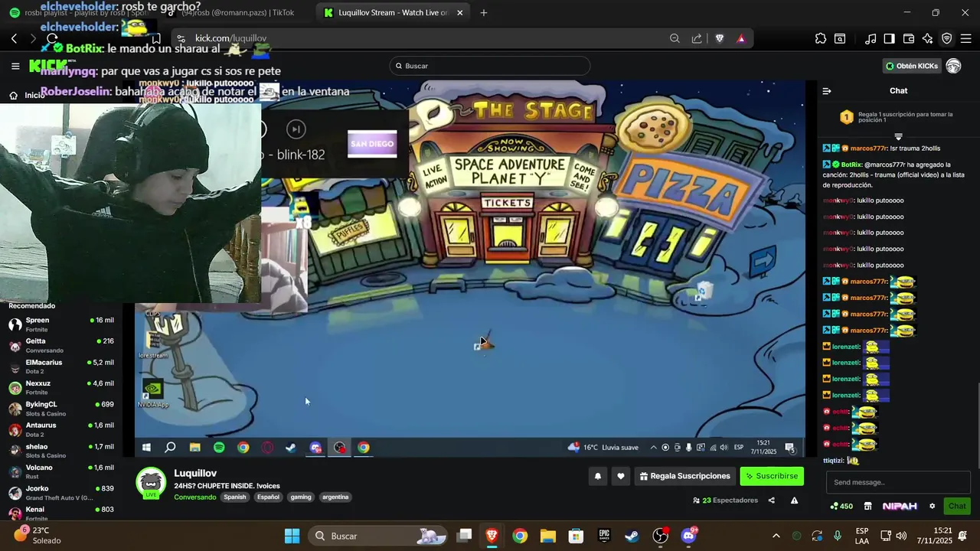Open the browser main menu
The height and width of the screenshot is (551, 980).
965,38
